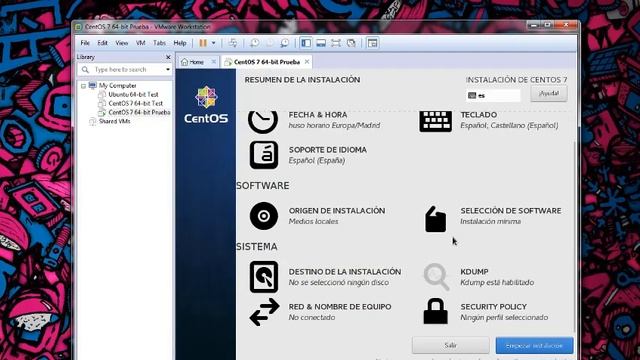This screenshot has width=640, height=360.
Task: Open TECLADO settings link
Action: [x=478, y=115]
